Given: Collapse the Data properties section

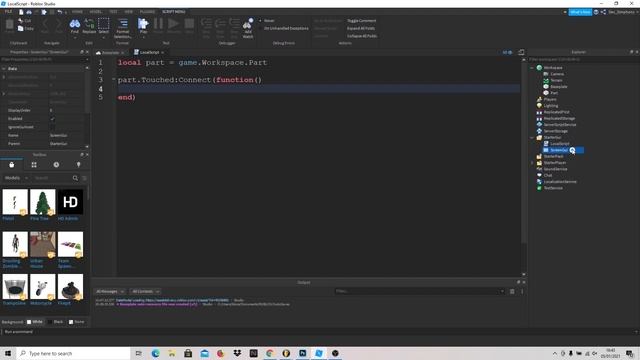Looking at the screenshot, I should point(4,69).
